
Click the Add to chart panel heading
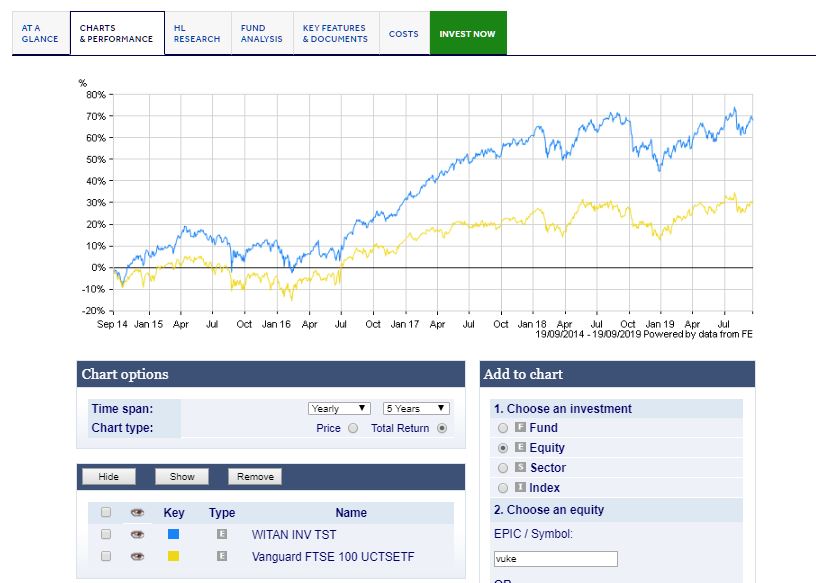click(523, 374)
